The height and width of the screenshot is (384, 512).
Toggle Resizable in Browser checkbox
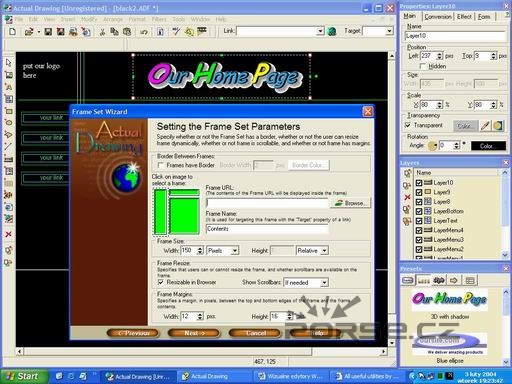pyautogui.click(x=161, y=282)
